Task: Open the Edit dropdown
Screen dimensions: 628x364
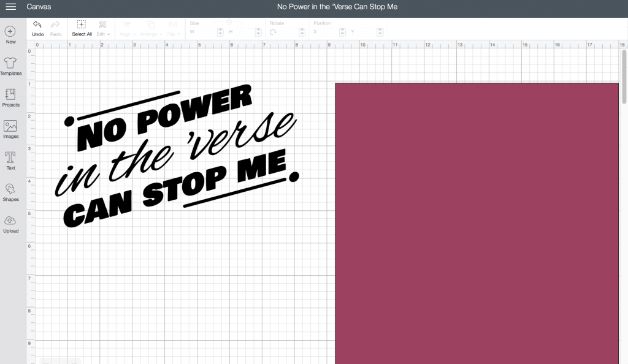Action: point(103,29)
